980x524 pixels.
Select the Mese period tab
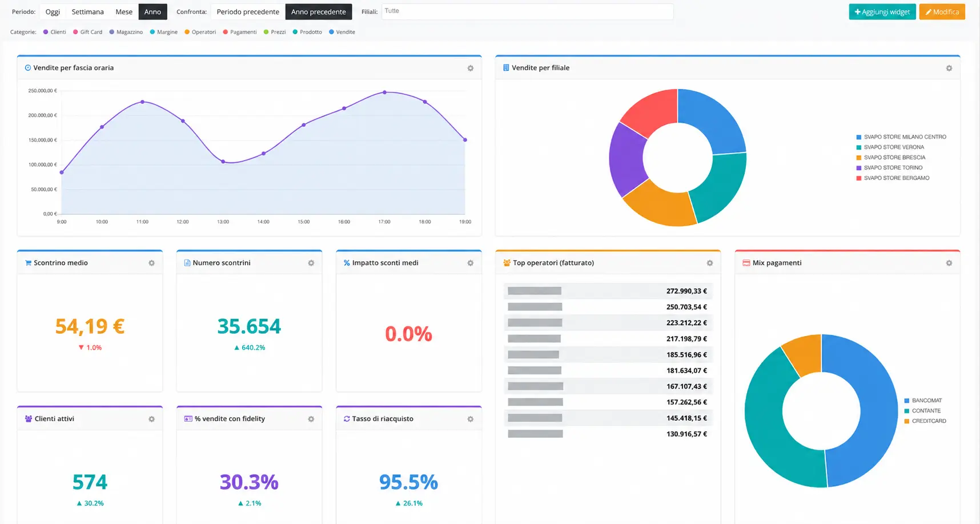click(124, 11)
